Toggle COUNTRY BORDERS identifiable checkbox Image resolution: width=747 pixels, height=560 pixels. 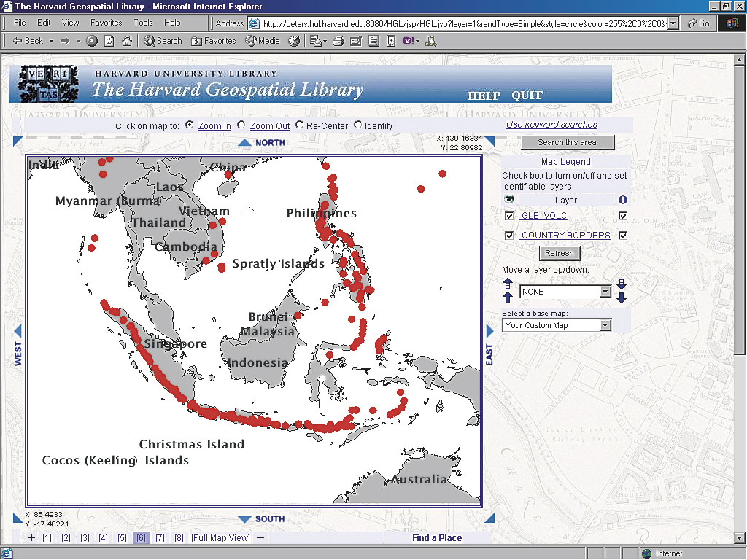point(623,236)
